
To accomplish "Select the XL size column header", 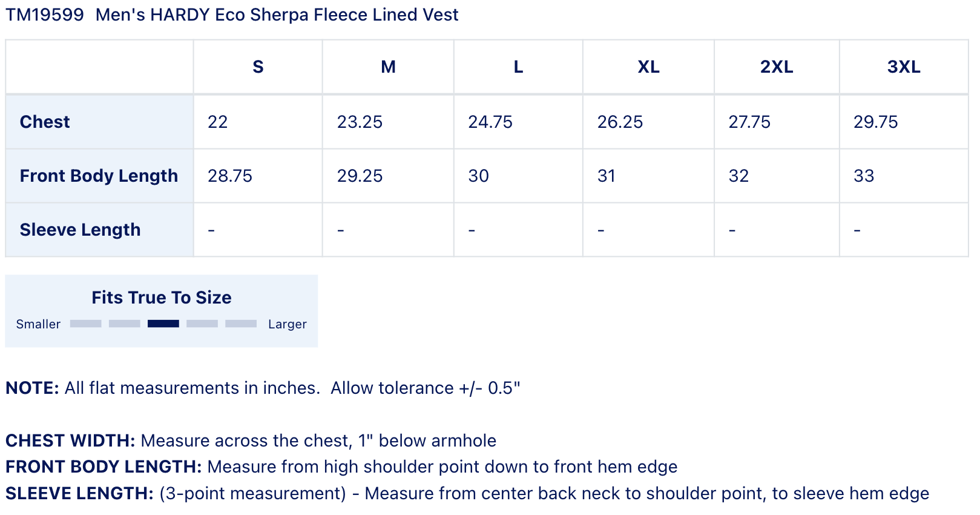I will click(648, 67).
